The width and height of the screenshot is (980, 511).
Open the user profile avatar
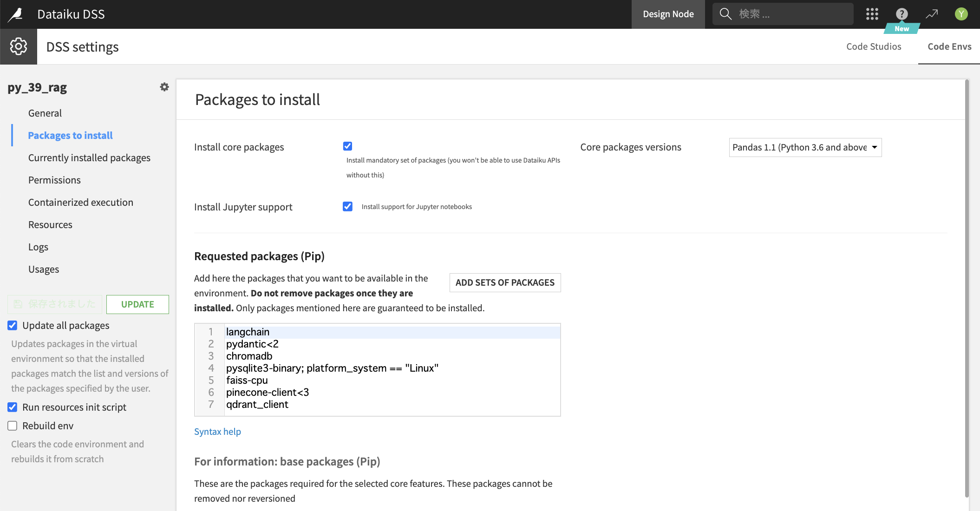[961, 14]
